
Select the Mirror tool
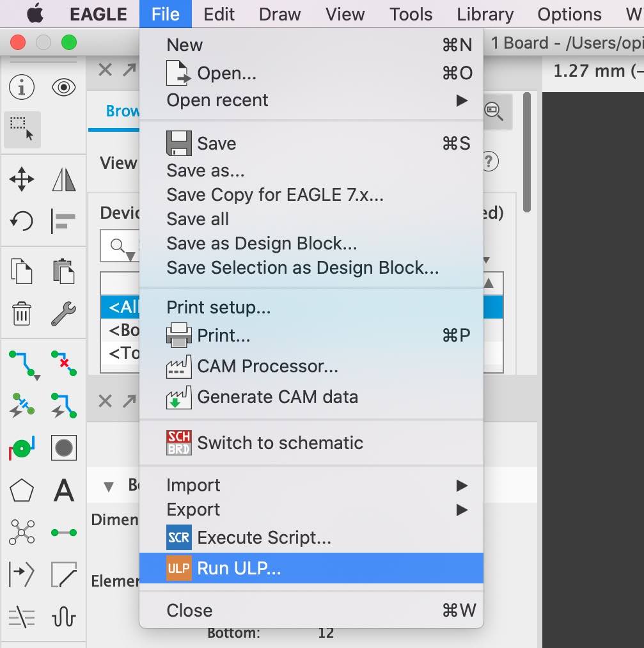point(63,179)
